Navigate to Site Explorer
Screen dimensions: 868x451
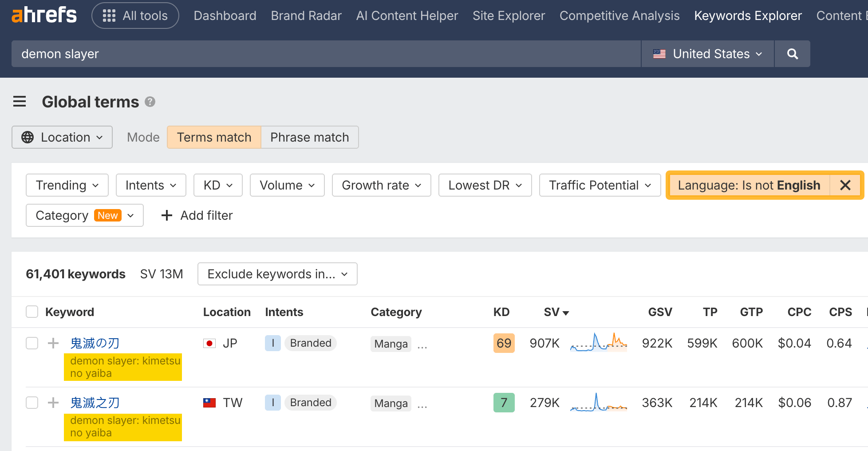tap(509, 16)
